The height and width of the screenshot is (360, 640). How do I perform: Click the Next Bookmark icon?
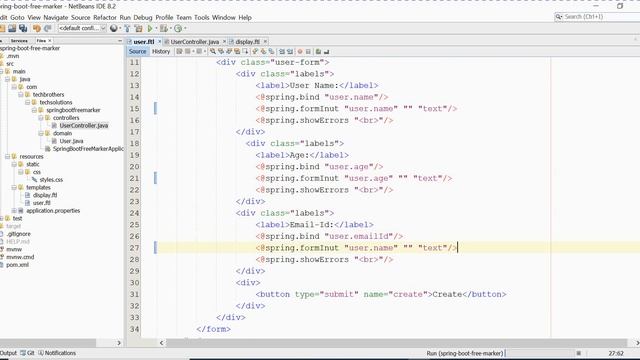(x=263, y=51)
